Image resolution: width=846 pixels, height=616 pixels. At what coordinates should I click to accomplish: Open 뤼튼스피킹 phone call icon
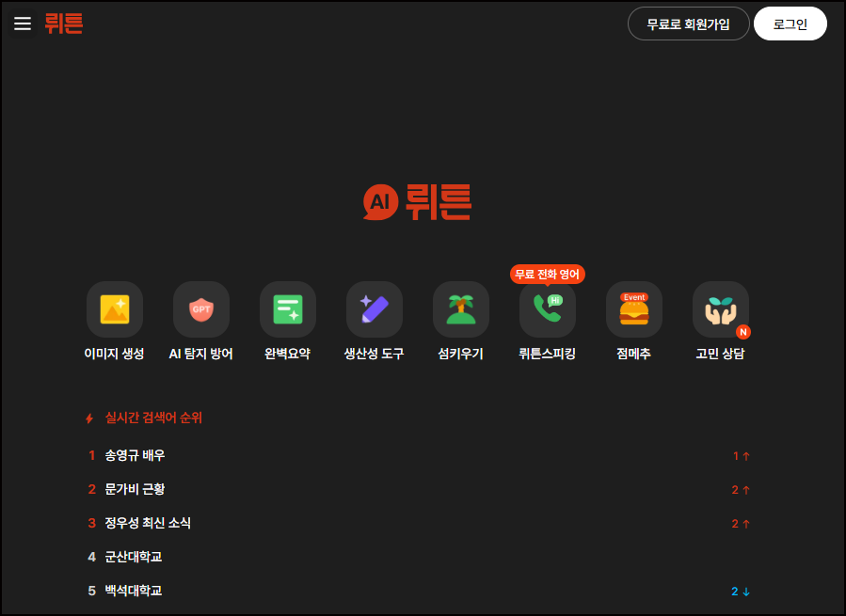click(547, 308)
